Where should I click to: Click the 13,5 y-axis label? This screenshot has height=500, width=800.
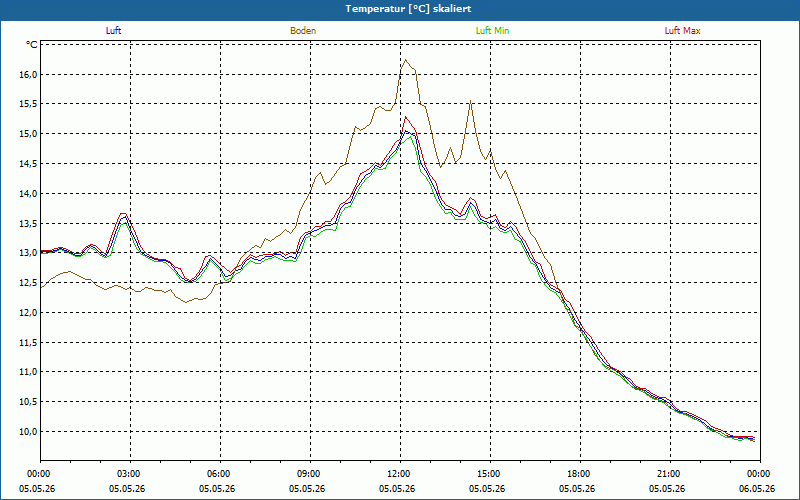point(29,223)
